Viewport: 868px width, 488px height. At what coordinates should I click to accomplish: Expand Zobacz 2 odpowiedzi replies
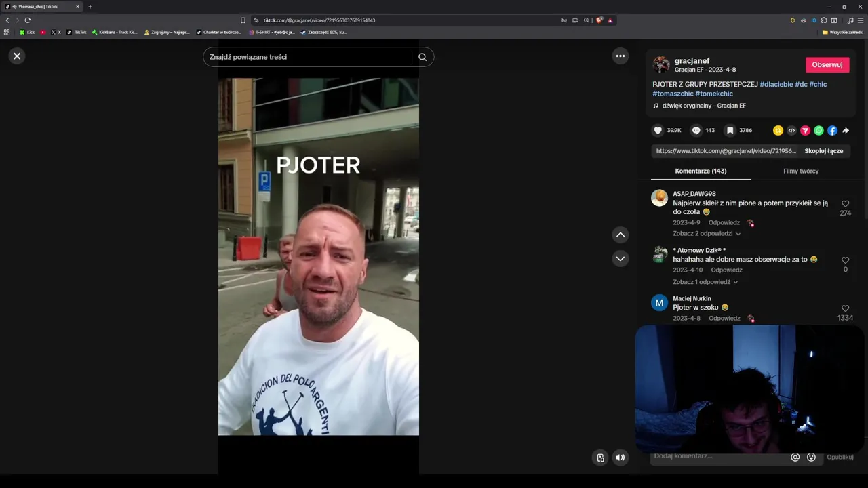tap(707, 234)
